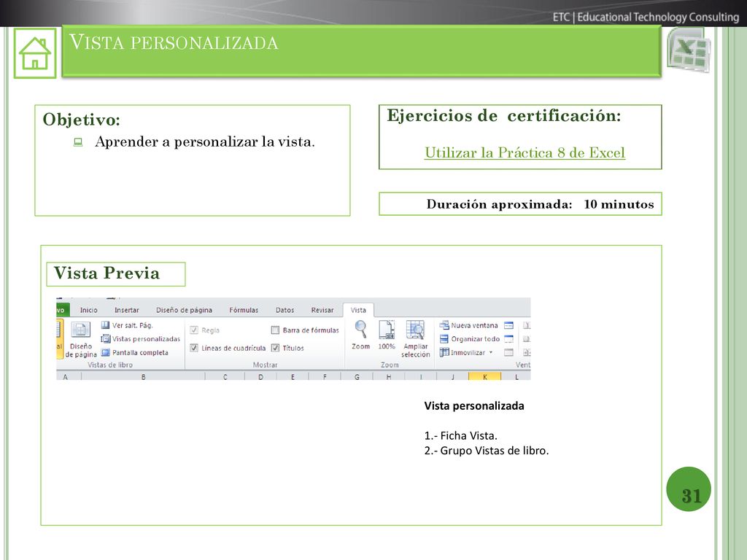Click column E header
Viewport: 747px width, 560px height.
point(293,377)
